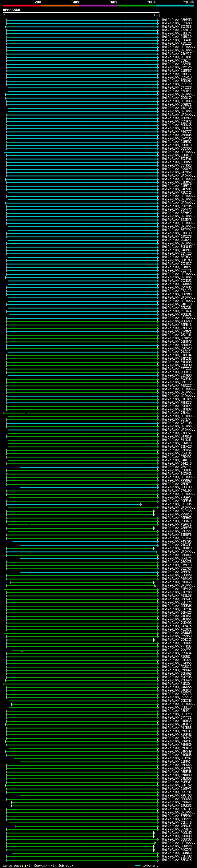This screenshot has height=868, width=197.
Task: Click hit label UniRef100_C5FWF0
Action: (177, 749)
